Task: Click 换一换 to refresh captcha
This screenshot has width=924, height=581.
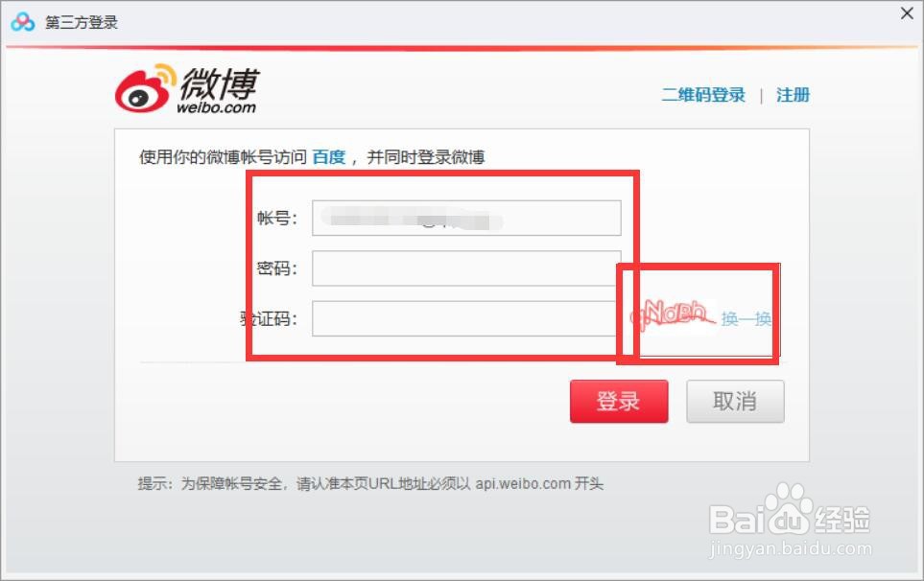Action: click(x=746, y=319)
